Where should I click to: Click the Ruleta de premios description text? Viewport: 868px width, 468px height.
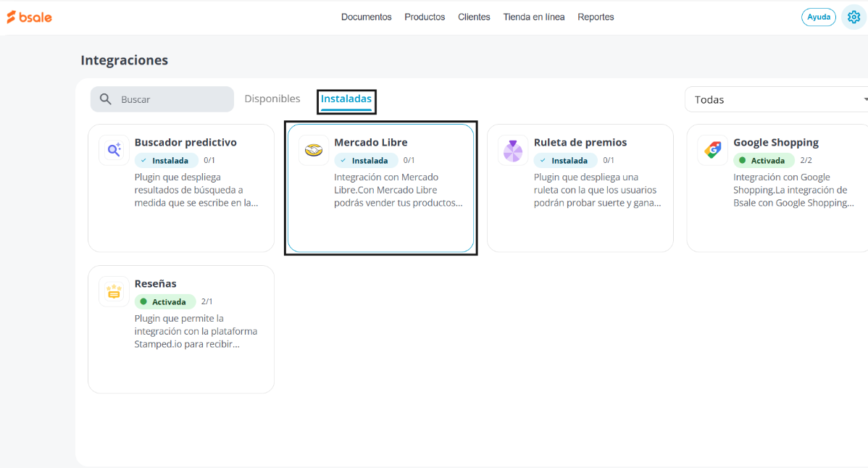(x=597, y=190)
